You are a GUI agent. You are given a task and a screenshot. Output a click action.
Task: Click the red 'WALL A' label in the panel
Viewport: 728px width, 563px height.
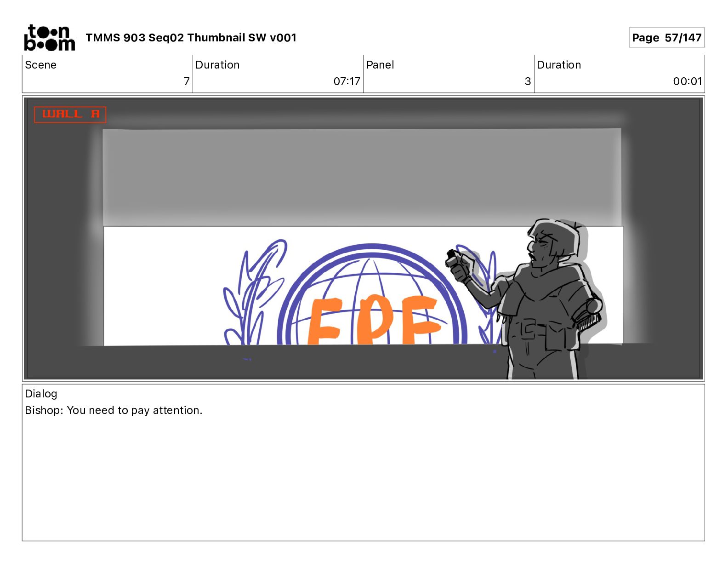click(70, 115)
